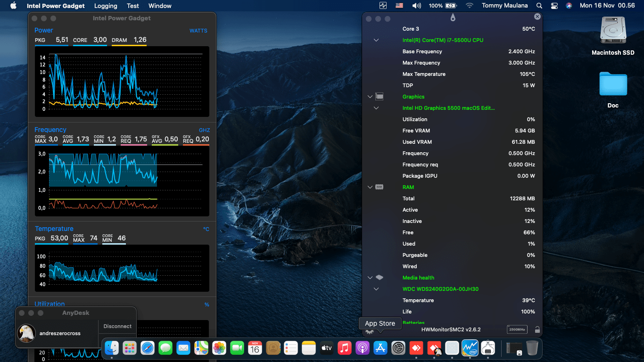Click the droplet icon atop HWMonitor window
Viewport: 644px width, 362px height.
coord(453,18)
